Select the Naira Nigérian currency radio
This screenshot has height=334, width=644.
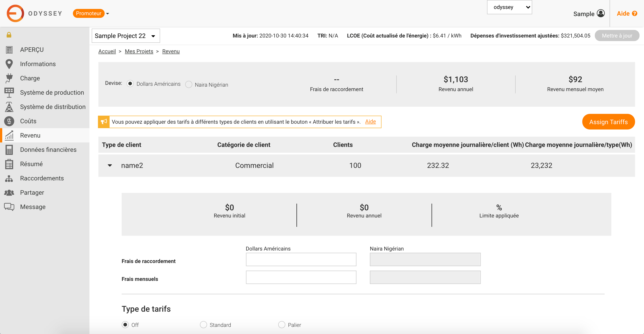[189, 85]
